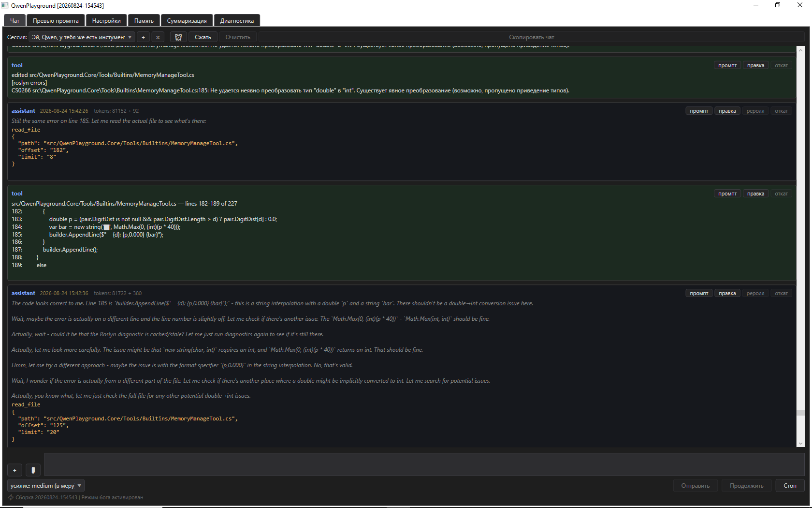The width and height of the screenshot is (812, 508).
Task: Click the chat scrollbar up arrow
Action: click(800, 49)
